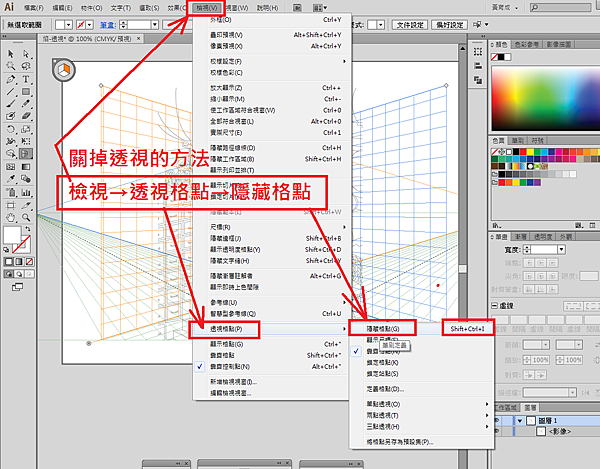Expand 參考線(U) submenu
The image size is (600, 469).
click(271, 302)
